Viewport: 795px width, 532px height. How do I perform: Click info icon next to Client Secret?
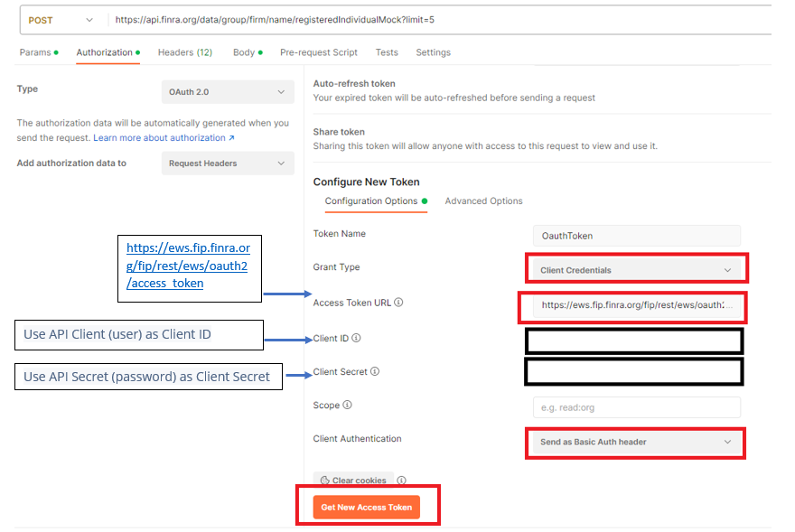coord(375,371)
